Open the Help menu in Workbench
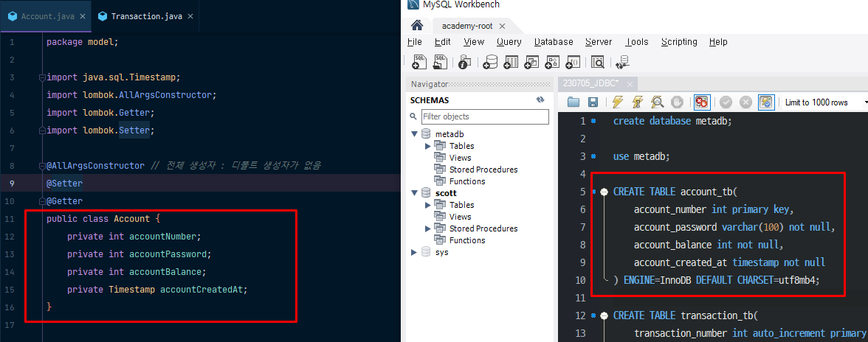Viewport: 868px width, 342px height. click(x=718, y=42)
